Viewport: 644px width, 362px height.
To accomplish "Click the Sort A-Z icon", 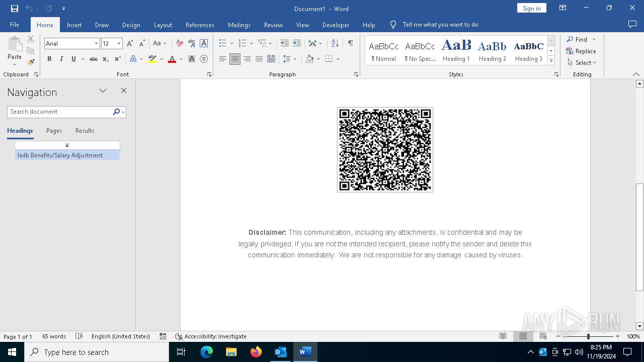I will pos(335,43).
